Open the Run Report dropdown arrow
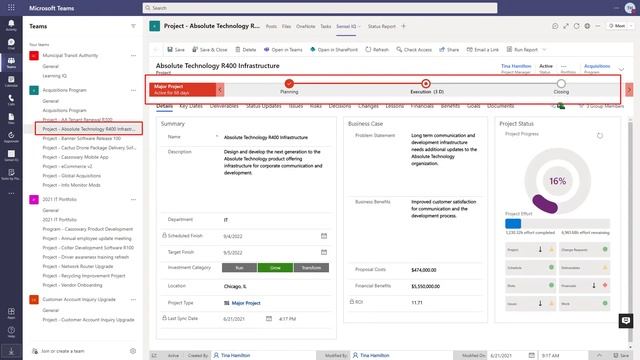The image size is (640, 360). (x=544, y=49)
